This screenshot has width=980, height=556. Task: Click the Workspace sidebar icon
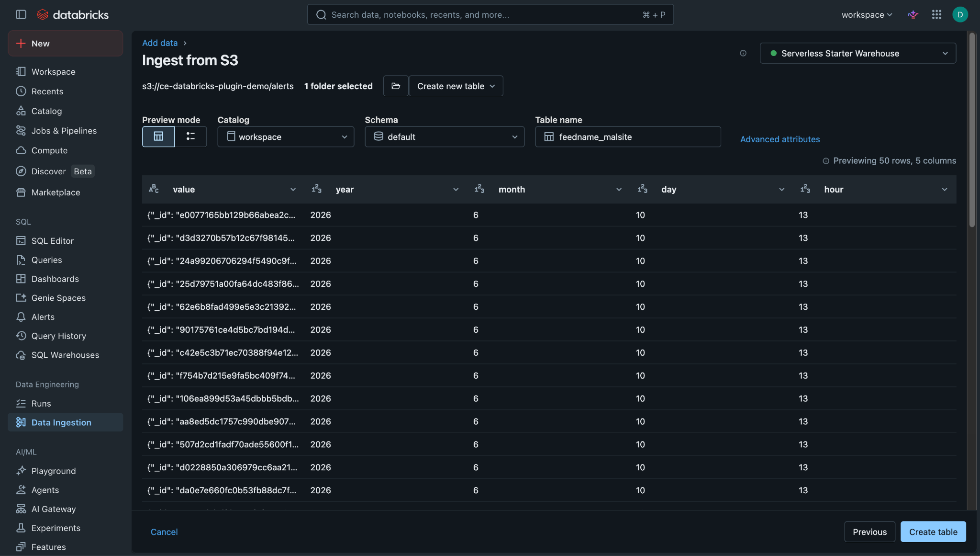click(x=21, y=72)
